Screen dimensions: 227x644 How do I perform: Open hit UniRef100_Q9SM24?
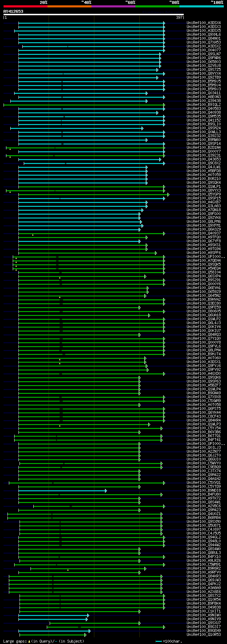pyautogui.click(x=204, y=128)
